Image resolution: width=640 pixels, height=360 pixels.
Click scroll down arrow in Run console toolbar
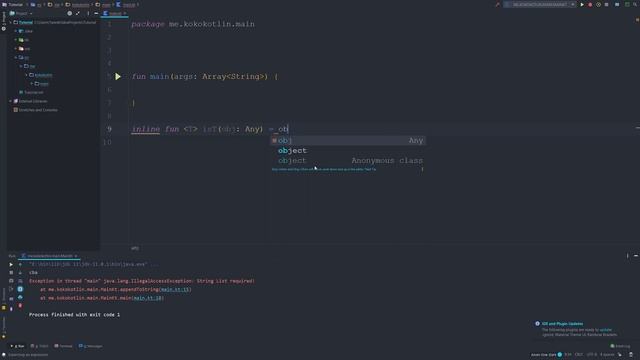click(x=20, y=273)
